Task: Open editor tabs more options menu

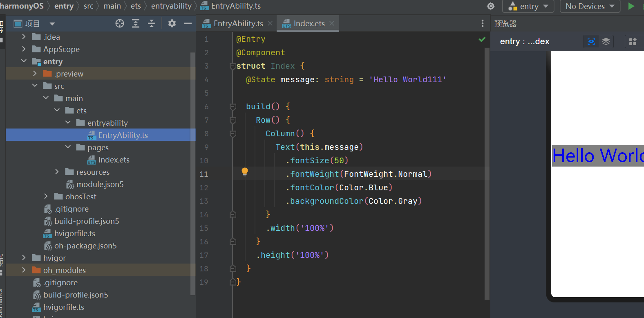Action: [x=483, y=23]
